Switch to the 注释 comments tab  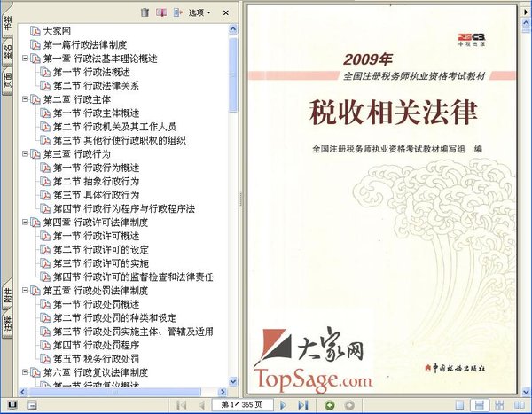(x=7, y=324)
